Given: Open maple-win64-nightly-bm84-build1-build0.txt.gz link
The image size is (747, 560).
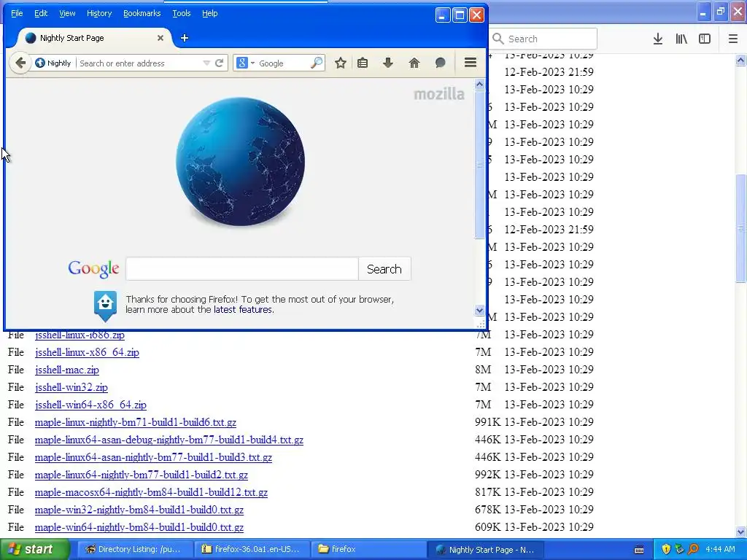Looking at the screenshot, I should click(x=139, y=528).
